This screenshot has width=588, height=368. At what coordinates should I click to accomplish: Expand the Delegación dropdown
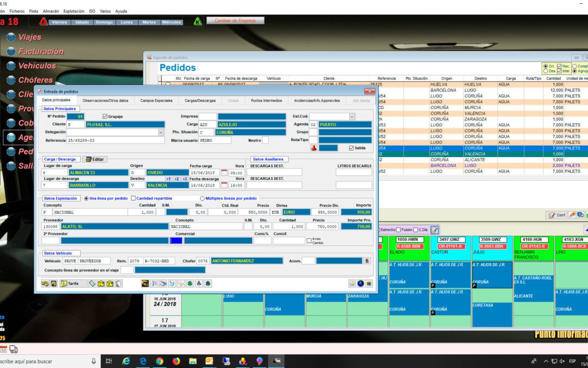(161, 132)
